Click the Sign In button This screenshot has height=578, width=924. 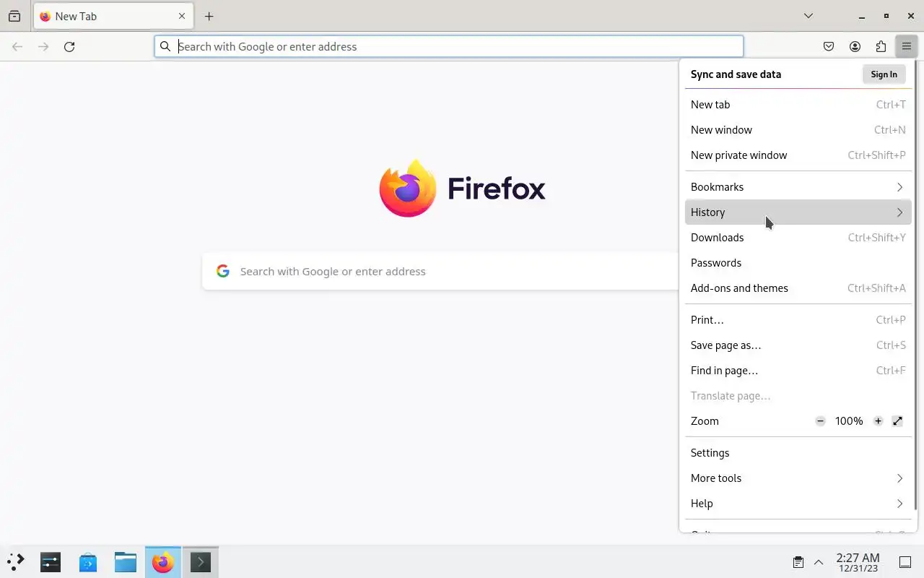(x=884, y=74)
